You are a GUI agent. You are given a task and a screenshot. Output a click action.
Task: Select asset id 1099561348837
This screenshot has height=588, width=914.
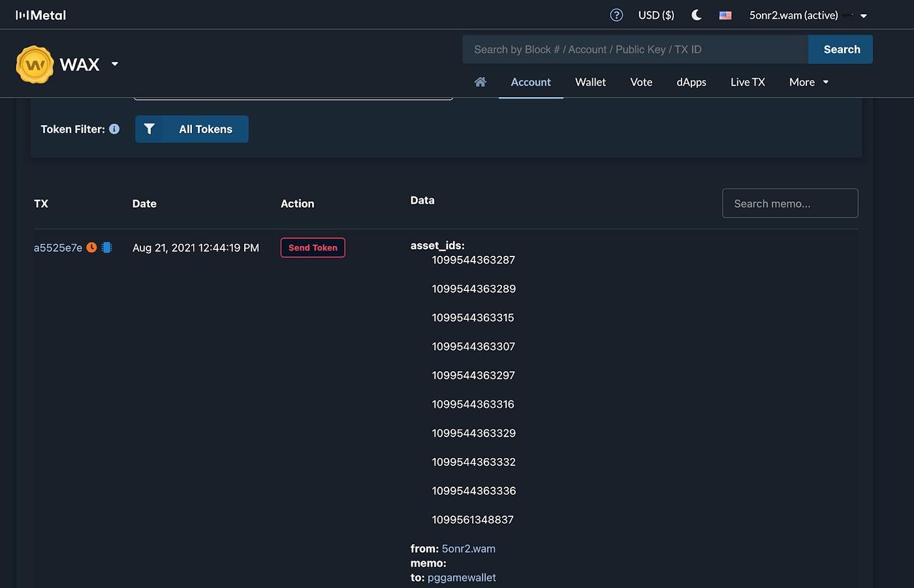473,519
